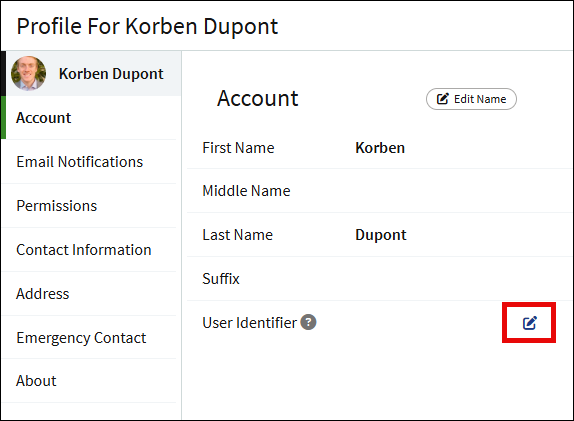Image resolution: width=574 pixels, height=421 pixels.
Task: Click Korben Dupont's profile photo
Action: tap(29, 73)
